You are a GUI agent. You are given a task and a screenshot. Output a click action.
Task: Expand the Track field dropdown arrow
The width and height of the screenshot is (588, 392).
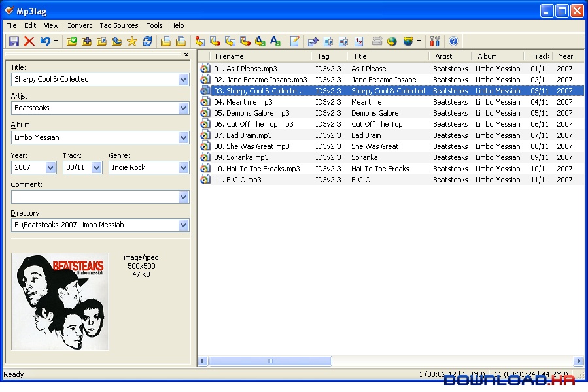(x=96, y=167)
